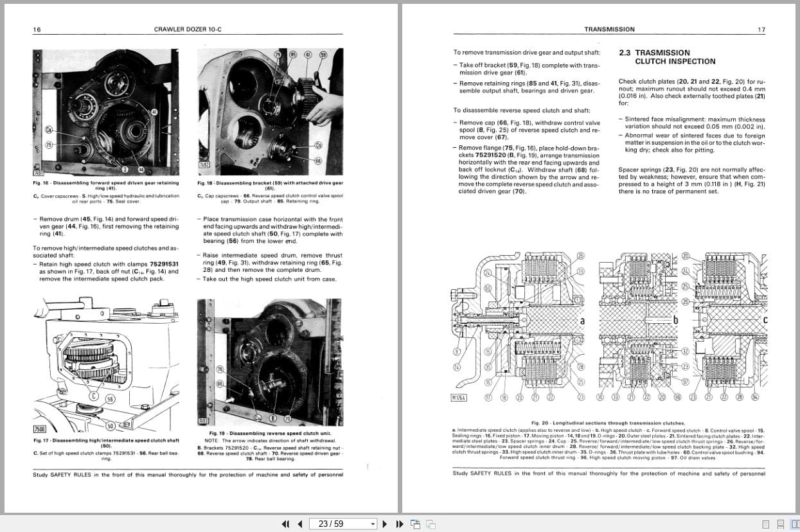The image size is (800, 532).
Task: Toggle the highlighted facing-pages layout
Action: click(x=796, y=524)
